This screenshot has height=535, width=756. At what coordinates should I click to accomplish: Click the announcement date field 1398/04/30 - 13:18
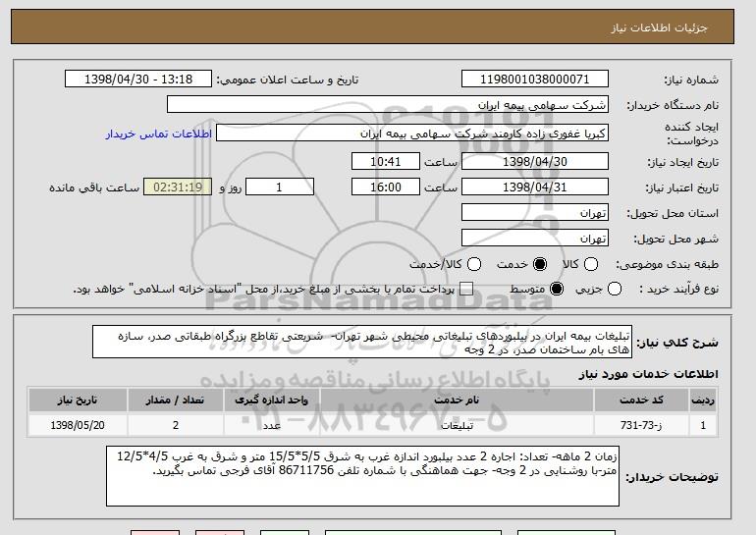(138, 80)
